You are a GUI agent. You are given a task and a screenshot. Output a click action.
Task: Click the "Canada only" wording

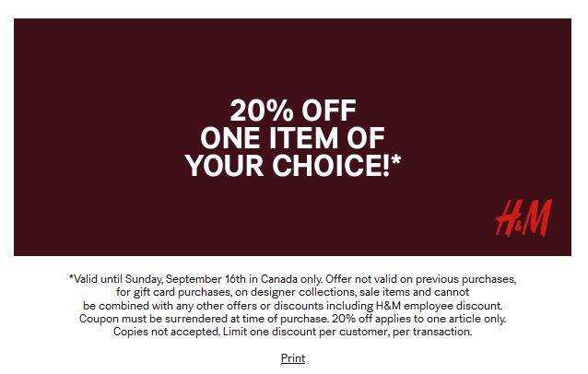(291, 279)
